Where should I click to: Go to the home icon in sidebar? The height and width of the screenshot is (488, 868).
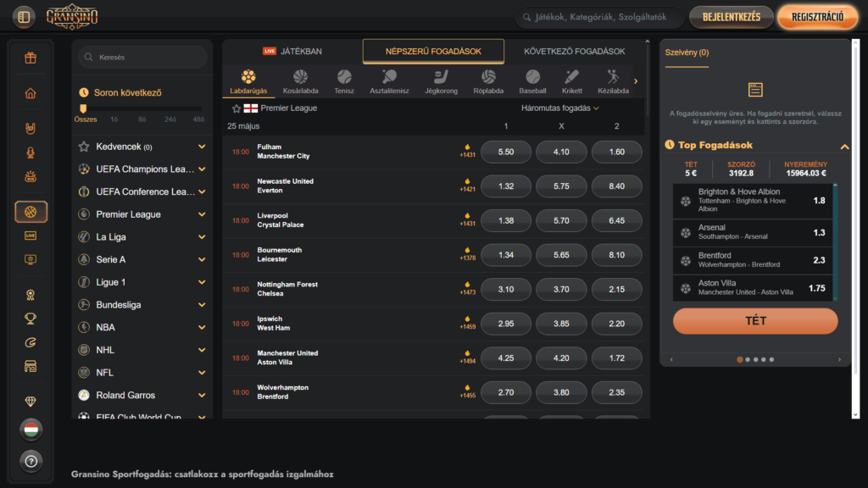coord(31,93)
